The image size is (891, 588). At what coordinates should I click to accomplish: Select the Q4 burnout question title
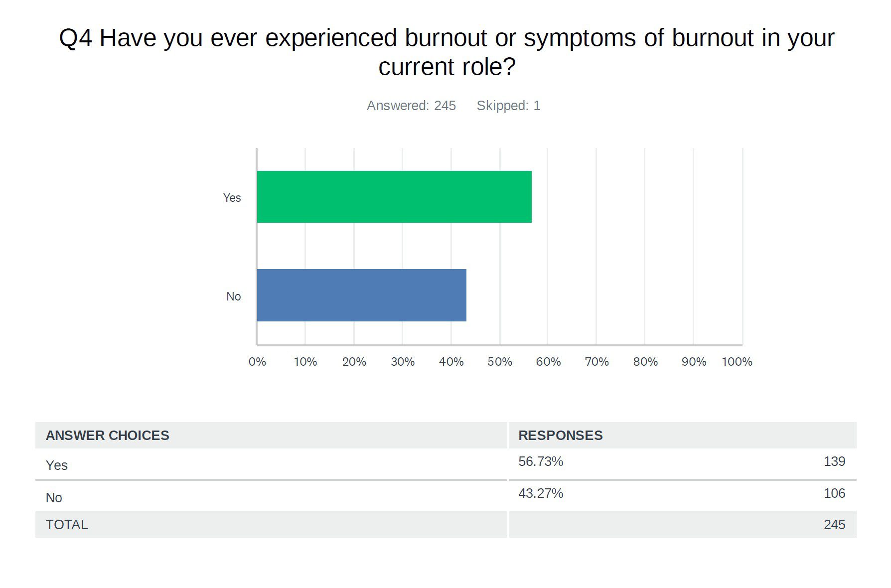click(446, 52)
